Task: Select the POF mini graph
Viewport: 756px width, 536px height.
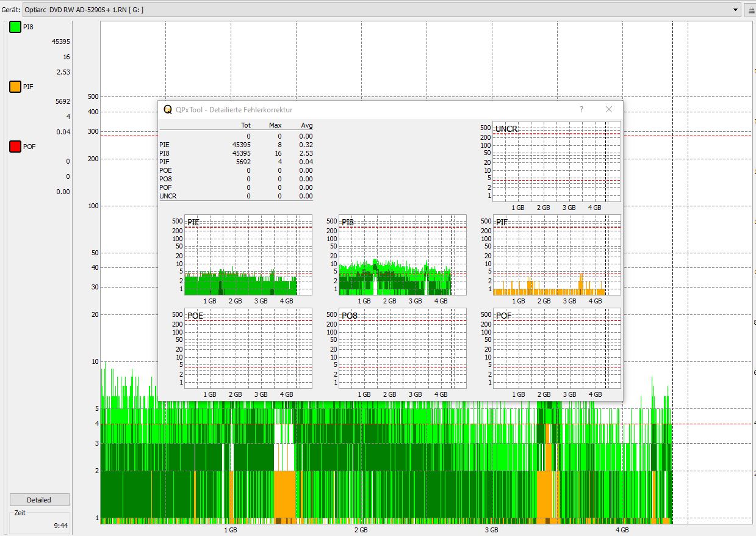Action: point(549,349)
